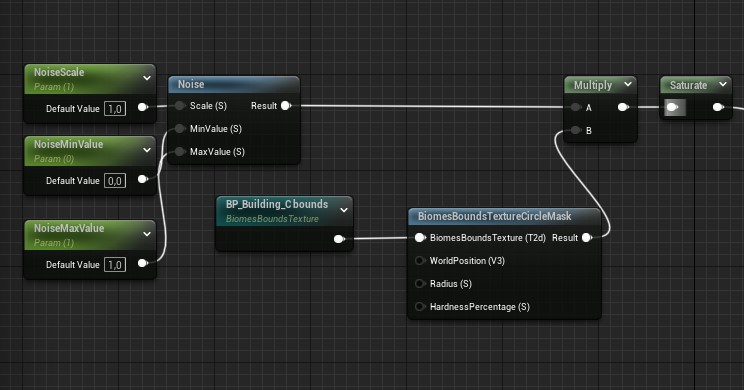Screen dimensions: 744x390
Task: Select the NoiseMaxValue parameter node title
Action: 69,228
